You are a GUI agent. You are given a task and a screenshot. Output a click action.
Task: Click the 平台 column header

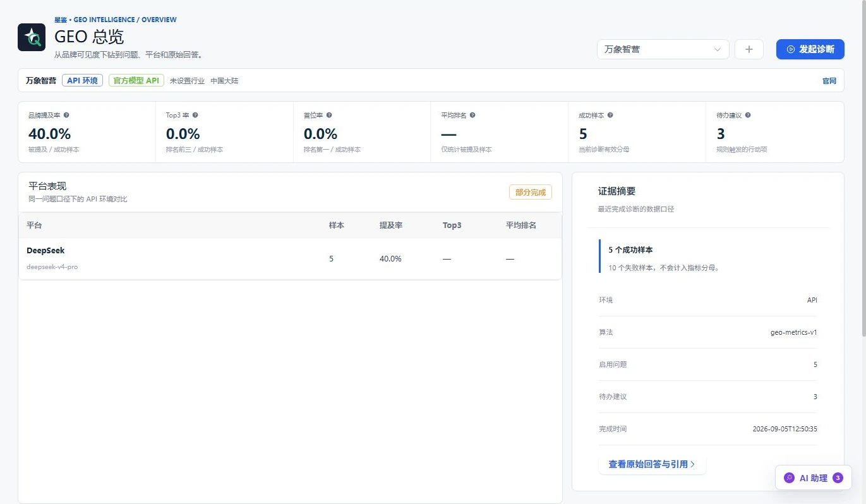(34, 225)
